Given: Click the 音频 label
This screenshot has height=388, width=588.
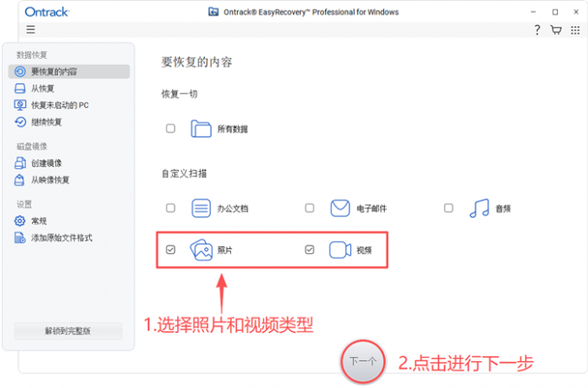Looking at the screenshot, I should point(503,209).
